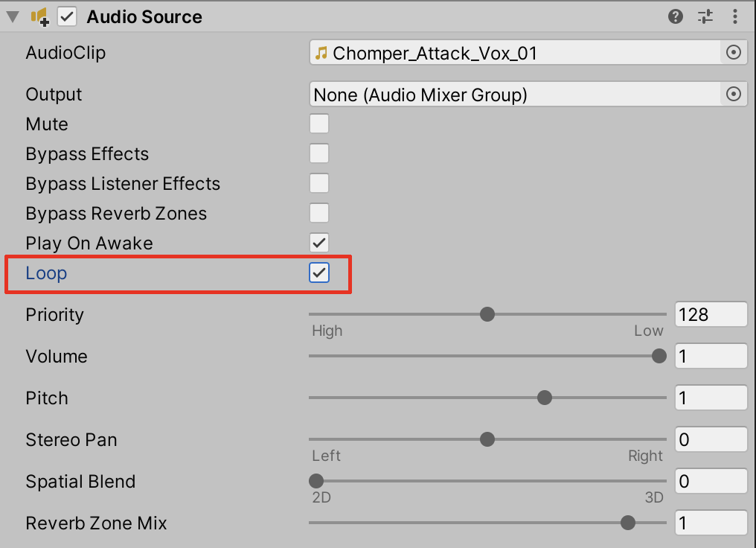This screenshot has width=756, height=548.
Task: Turn off Play On Awake
Action: click(319, 243)
